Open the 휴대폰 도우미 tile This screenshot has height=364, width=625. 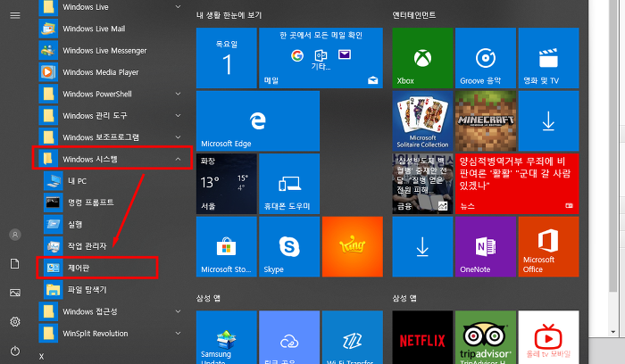point(289,184)
